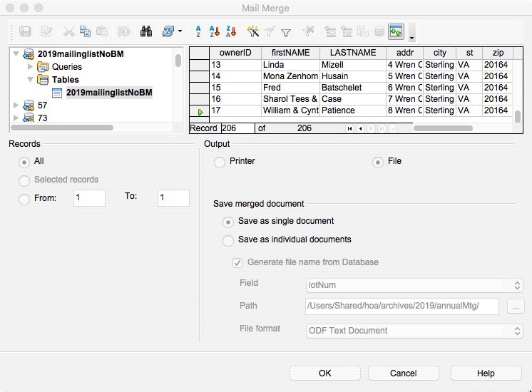Click the Refresh icon in toolbar
Viewport: 532px width, 392px height.
[168, 31]
